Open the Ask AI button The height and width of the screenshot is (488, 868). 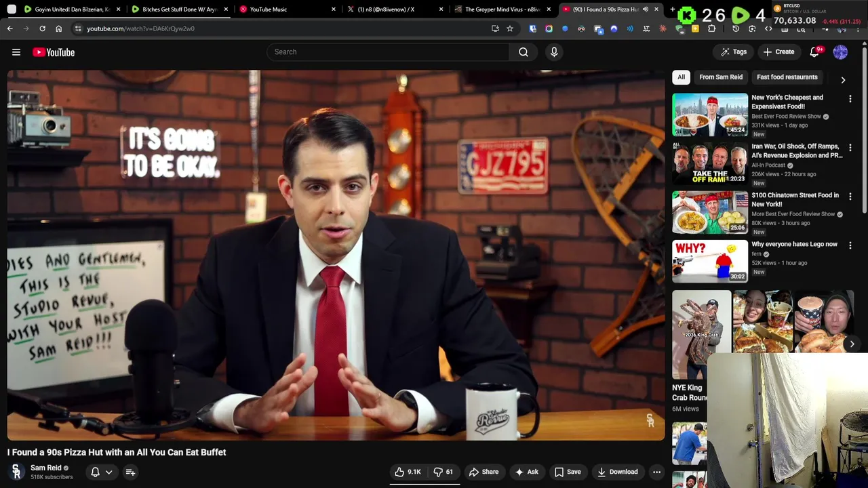pos(526,472)
